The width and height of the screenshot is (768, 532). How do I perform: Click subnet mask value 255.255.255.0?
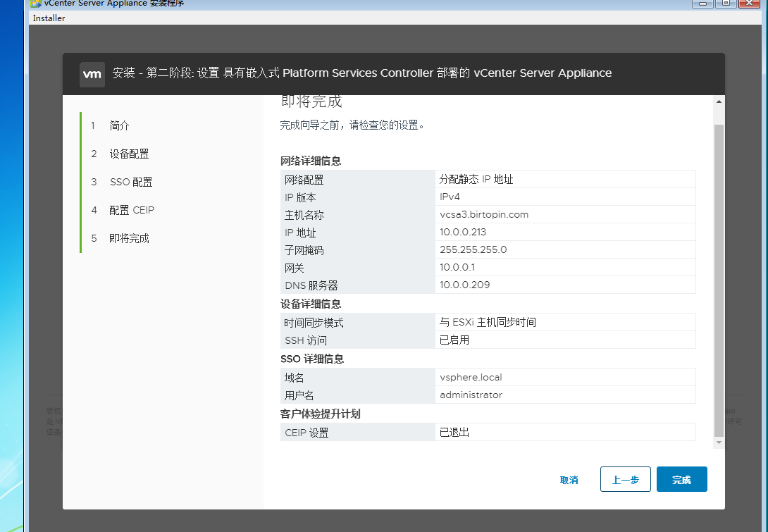point(473,250)
